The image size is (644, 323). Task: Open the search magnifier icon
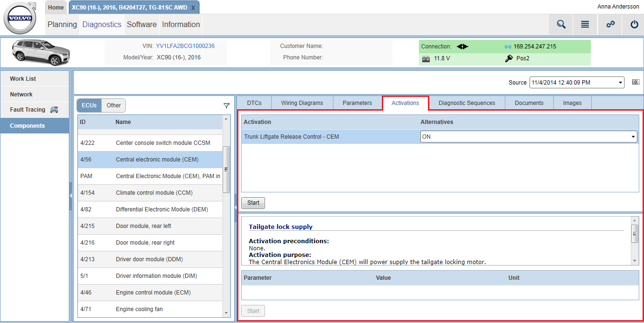tap(561, 24)
